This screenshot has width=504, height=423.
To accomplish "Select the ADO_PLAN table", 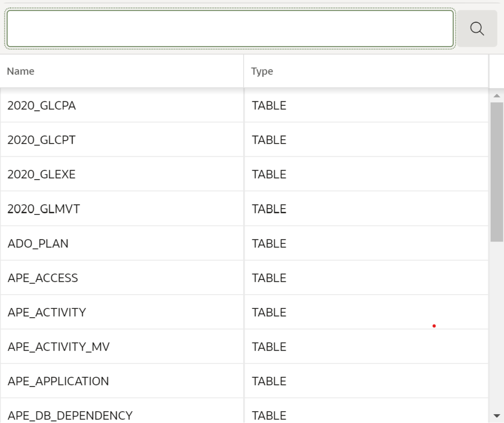I will click(244, 243).
